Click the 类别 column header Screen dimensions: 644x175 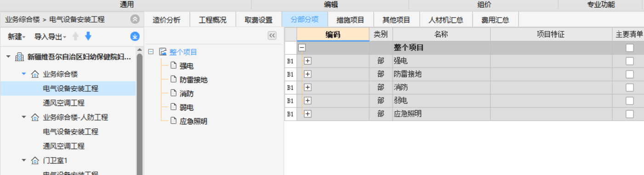pos(381,35)
